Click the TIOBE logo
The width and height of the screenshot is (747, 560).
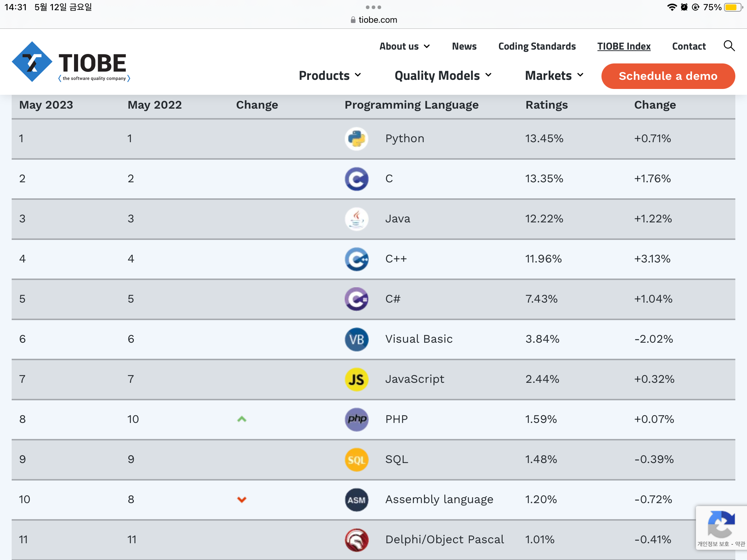click(71, 62)
